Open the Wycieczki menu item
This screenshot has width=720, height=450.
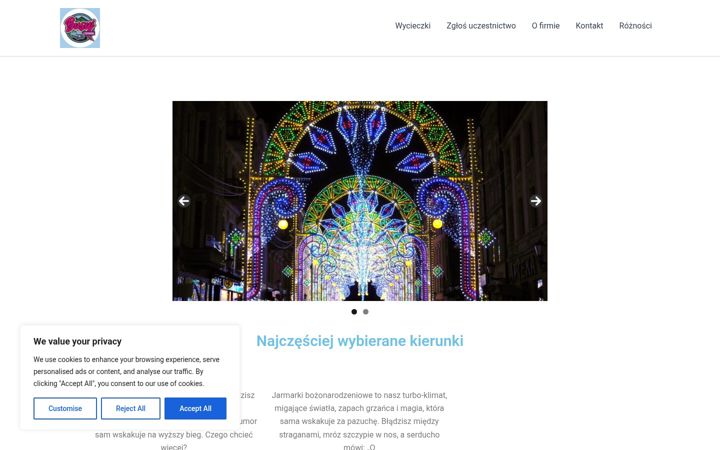click(x=413, y=26)
